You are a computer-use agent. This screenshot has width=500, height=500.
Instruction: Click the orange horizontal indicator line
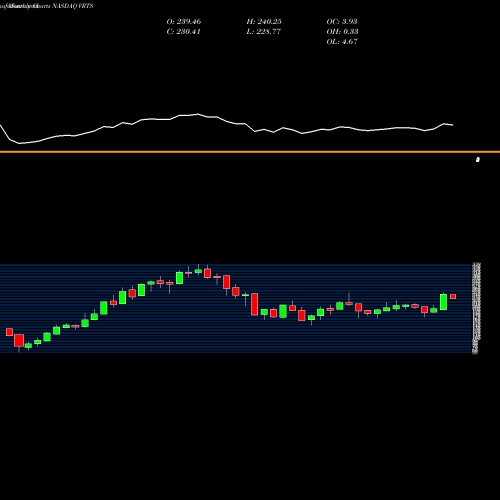(250, 152)
